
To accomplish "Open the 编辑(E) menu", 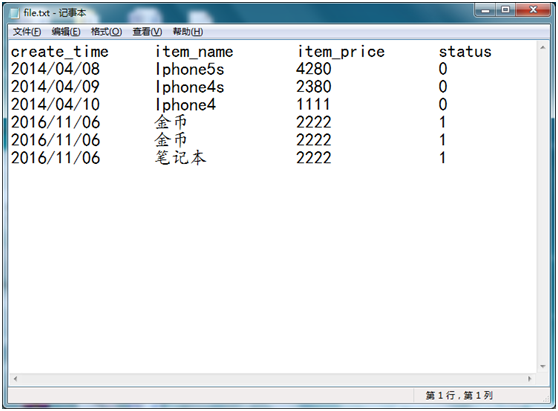I will point(66,32).
